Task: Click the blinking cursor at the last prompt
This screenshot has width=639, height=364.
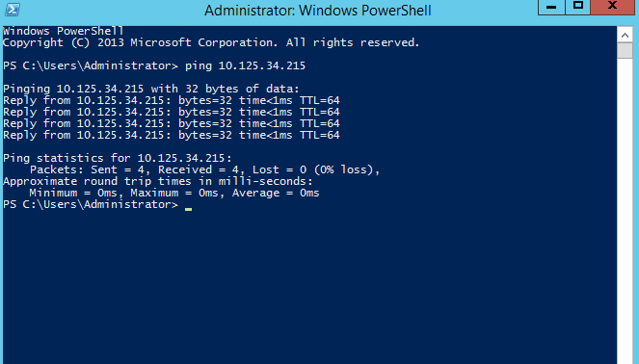Action: [188, 209]
